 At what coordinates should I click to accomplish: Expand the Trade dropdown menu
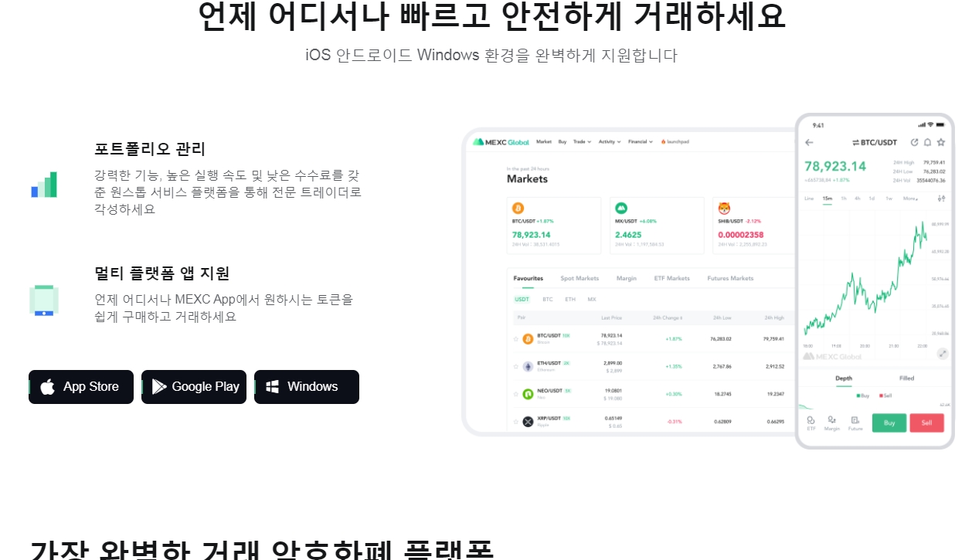582,142
